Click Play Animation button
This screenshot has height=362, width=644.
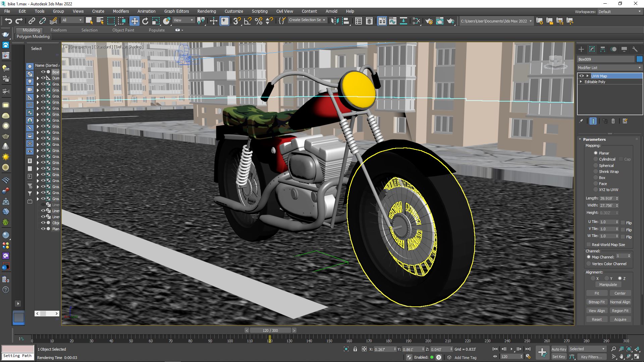(512, 349)
